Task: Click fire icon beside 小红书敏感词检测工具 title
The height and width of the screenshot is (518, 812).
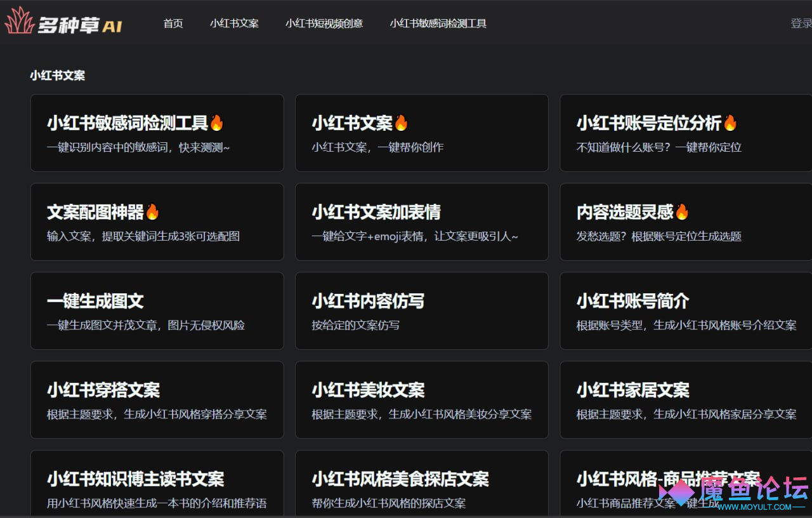Action: click(217, 123)
